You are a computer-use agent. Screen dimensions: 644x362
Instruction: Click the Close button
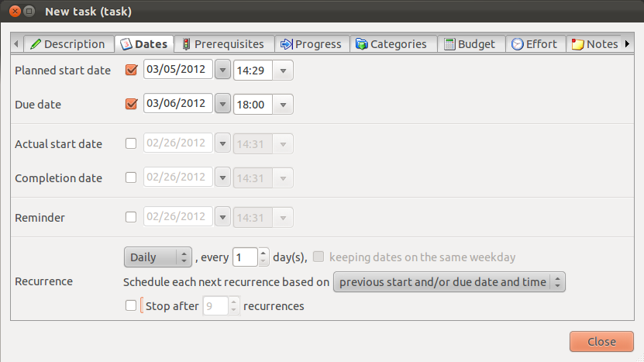(601, 341)
